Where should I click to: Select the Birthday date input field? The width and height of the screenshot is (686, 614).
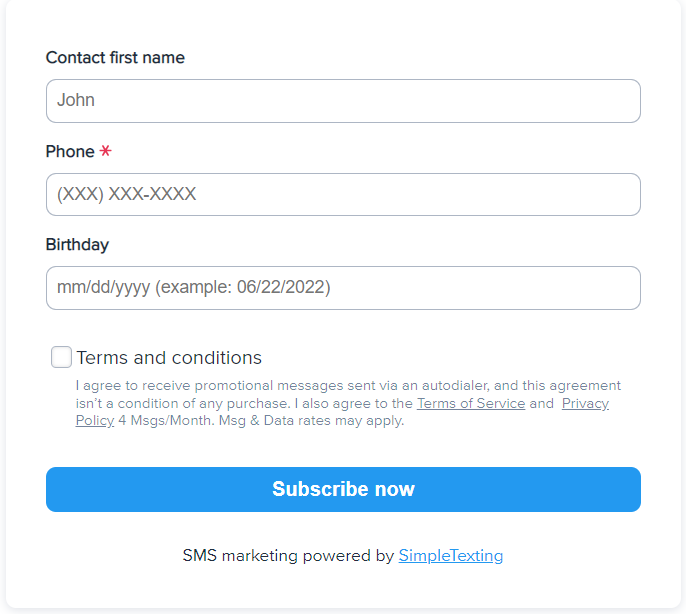pyautogui.click(x=343, y=288)
